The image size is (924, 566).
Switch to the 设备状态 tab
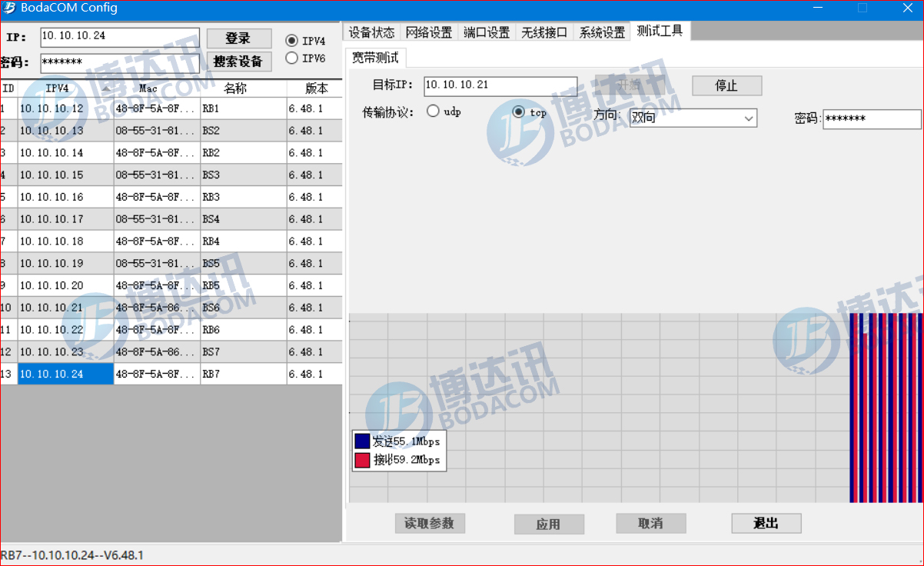tap(371, 32)
